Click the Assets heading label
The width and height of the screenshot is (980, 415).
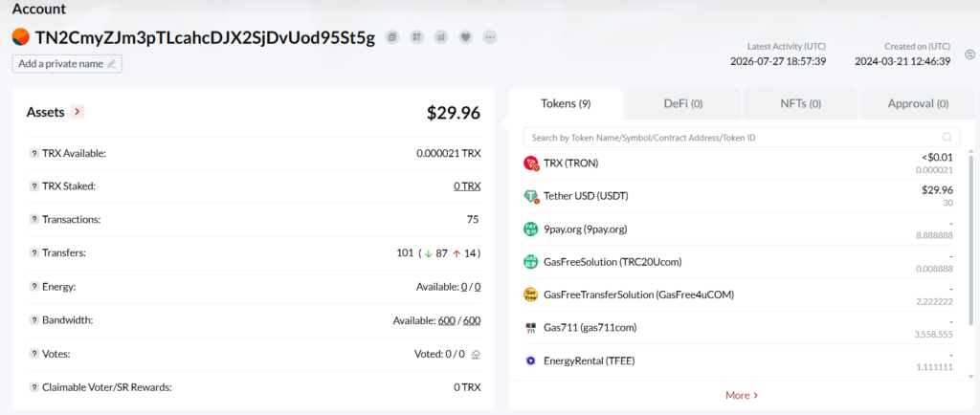tap(46, 112)
